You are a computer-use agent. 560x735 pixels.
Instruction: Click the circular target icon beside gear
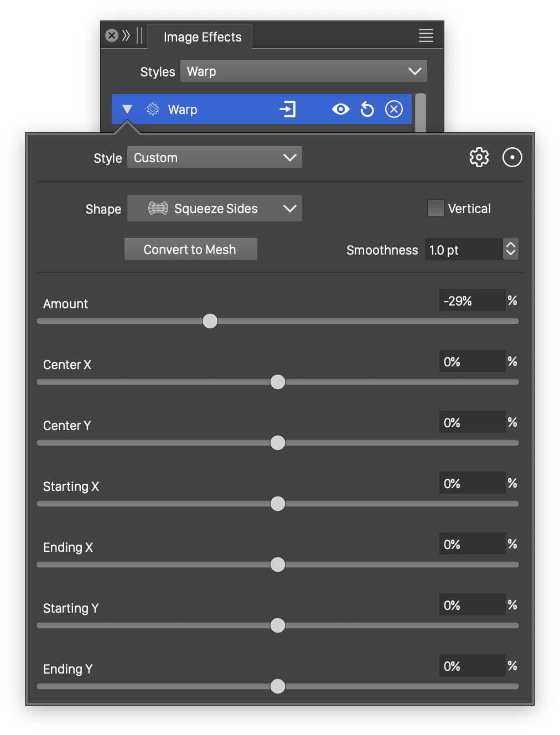pyautogui.click(x=512, y=157)
